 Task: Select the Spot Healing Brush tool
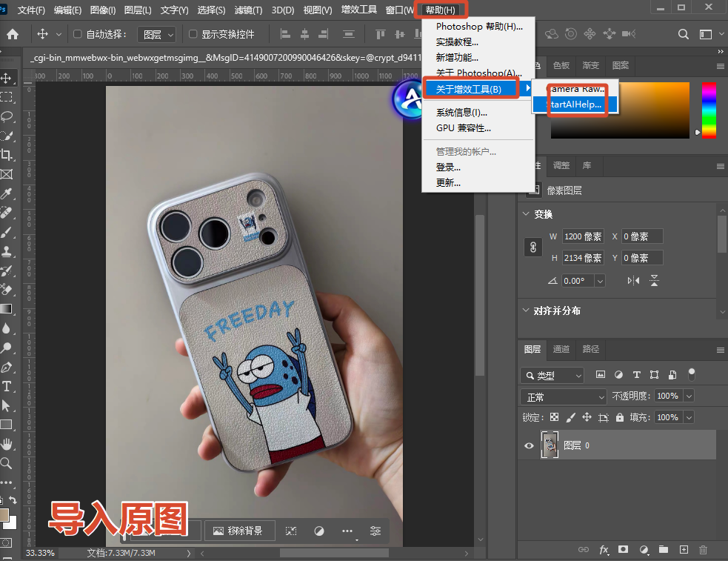[7, 213]
